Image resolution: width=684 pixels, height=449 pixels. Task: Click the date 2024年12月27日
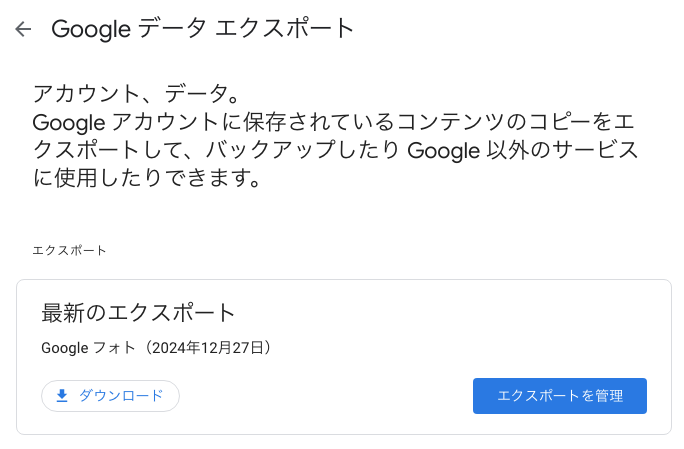pyautogui.click(x=208, y=348)
